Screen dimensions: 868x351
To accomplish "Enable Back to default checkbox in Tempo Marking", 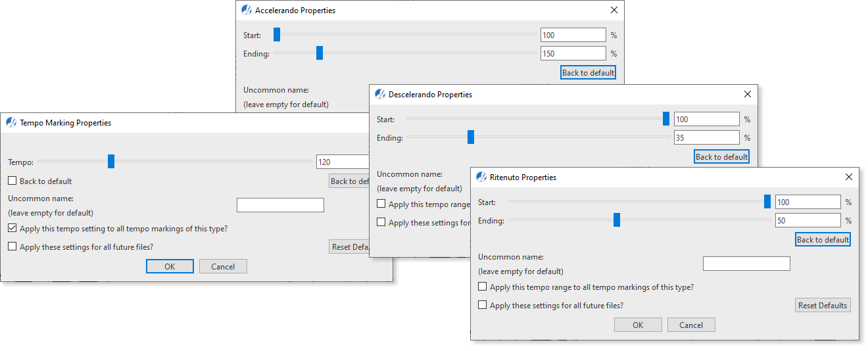I will tap(12, 181).
